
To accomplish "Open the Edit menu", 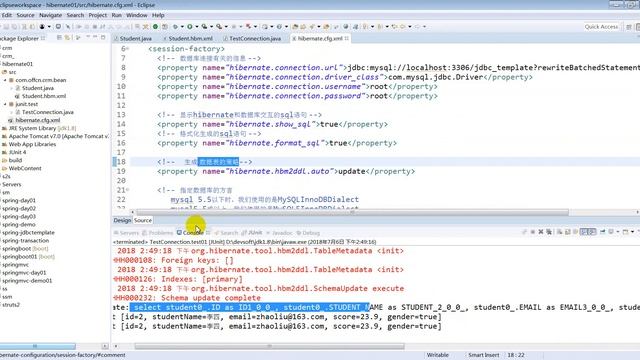I will [x=7, y=15].
